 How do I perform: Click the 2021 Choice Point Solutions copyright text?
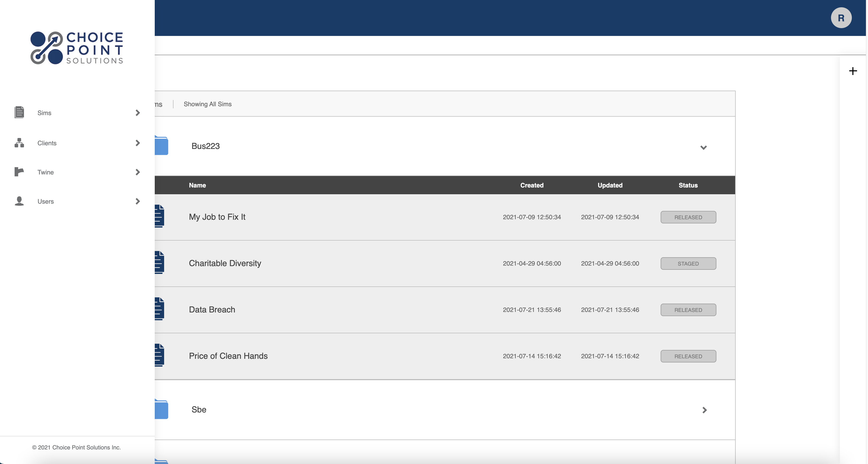point(77,447)
